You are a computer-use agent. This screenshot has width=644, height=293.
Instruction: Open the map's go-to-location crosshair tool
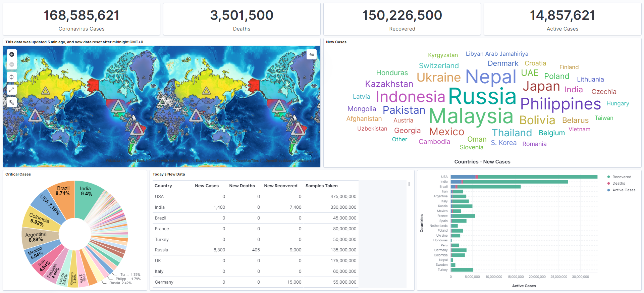(12, 77)
